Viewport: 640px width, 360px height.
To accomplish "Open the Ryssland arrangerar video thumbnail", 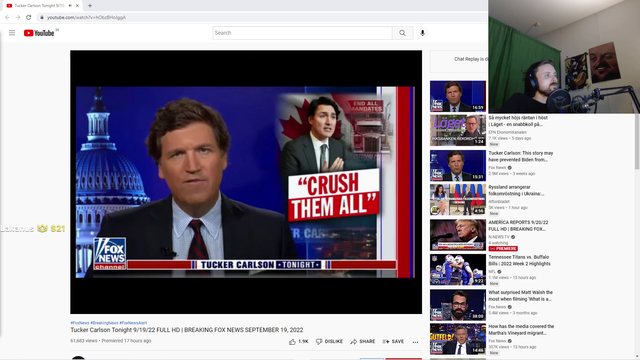I will (458, 200).
